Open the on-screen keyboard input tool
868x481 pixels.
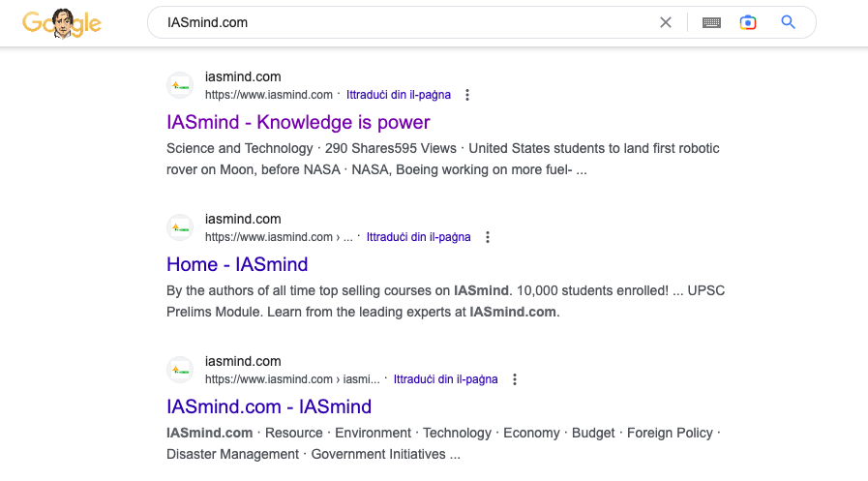711,22
